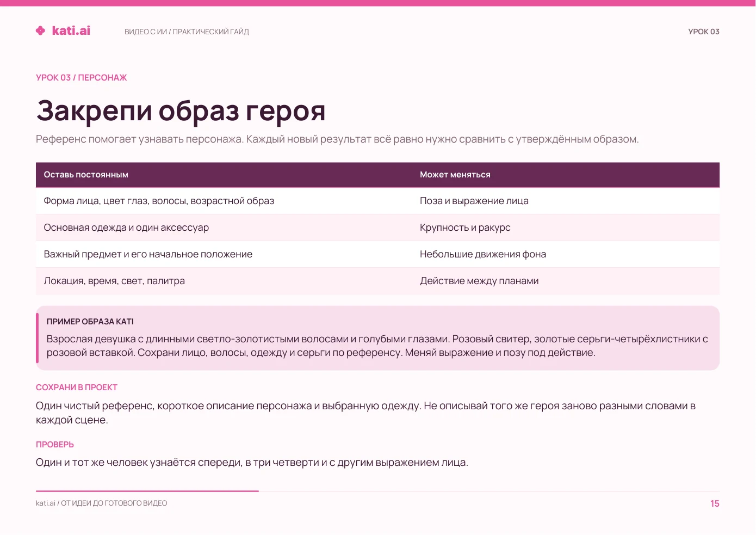Click the 'УРОК 03 / ПЕРСОНАЖ' section label
This screenshot has height=535, width=756.
point(81,77)
